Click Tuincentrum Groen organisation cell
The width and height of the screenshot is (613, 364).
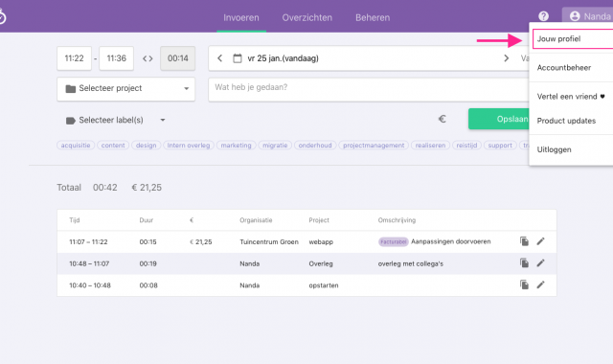pos(269,242)
